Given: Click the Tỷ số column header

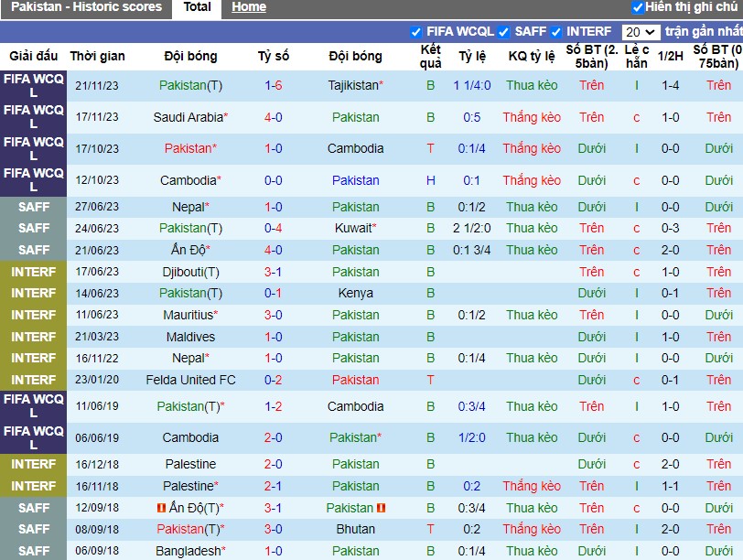Looking at the screenshot, I should (x=274, y=57).
